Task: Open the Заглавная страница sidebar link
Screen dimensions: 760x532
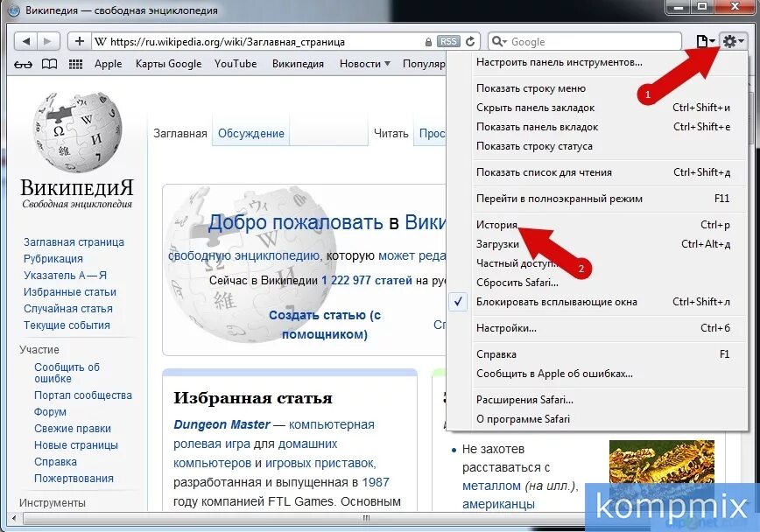Action: [x=74, y=242]
